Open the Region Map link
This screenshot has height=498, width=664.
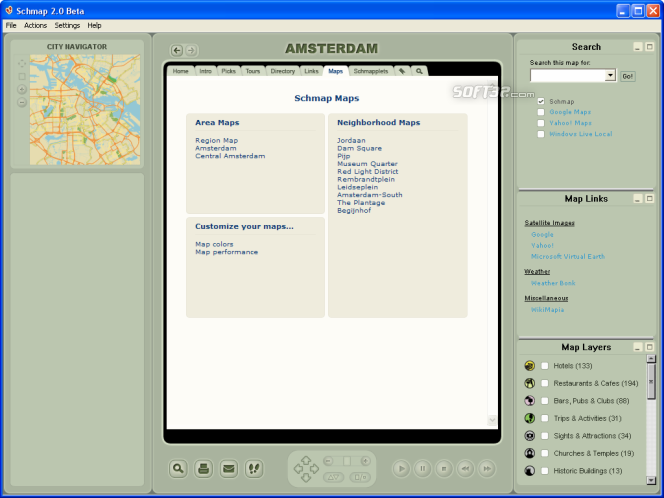pos(216,141)
